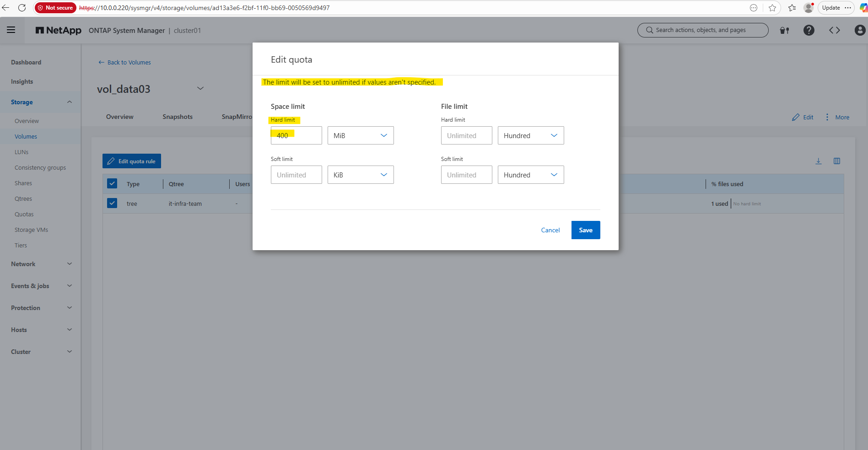Cancel the Edit quota dialog
The width and height of the screenshot is (868, 450).
tap(550, 230)
